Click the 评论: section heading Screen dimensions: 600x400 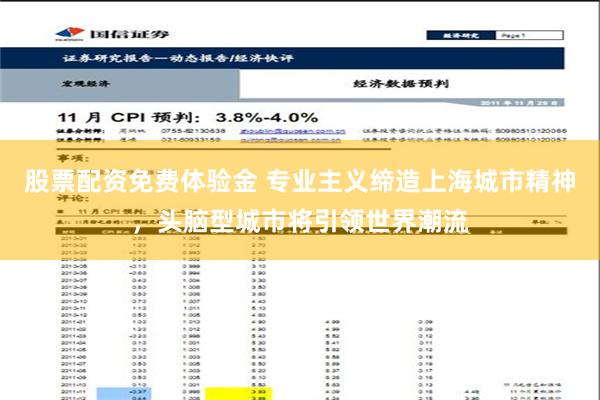point(73,198)
